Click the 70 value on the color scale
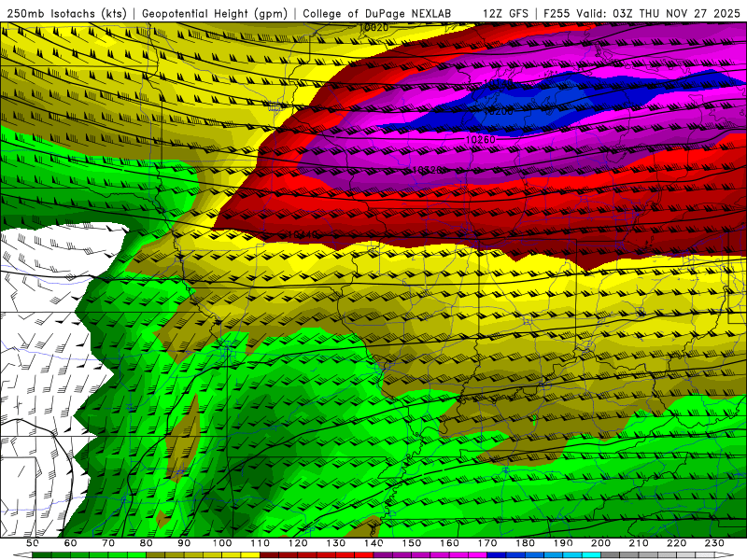The height and width of the screenshot is (560, 747). pos(108,543)
